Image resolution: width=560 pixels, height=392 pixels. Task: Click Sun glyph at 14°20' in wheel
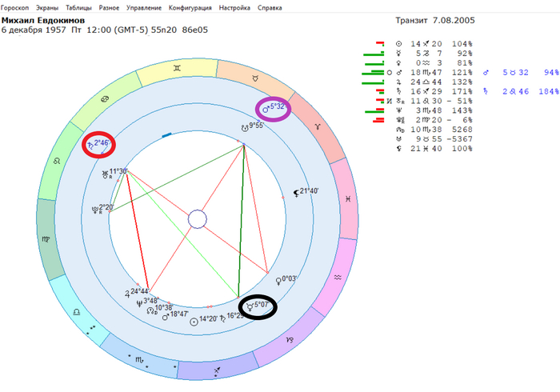click(194, 322)
